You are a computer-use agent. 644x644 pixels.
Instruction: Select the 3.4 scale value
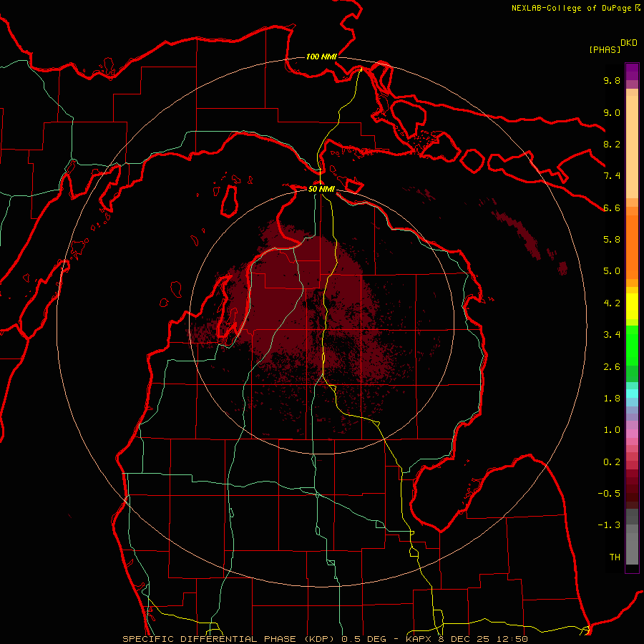click(612, 335)
